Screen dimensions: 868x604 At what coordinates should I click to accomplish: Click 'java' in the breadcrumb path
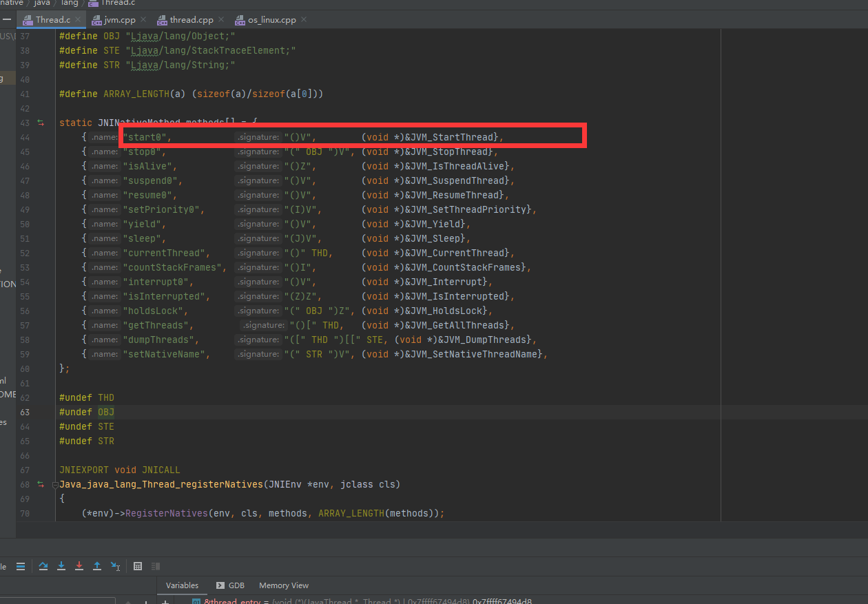coord(41,3)
